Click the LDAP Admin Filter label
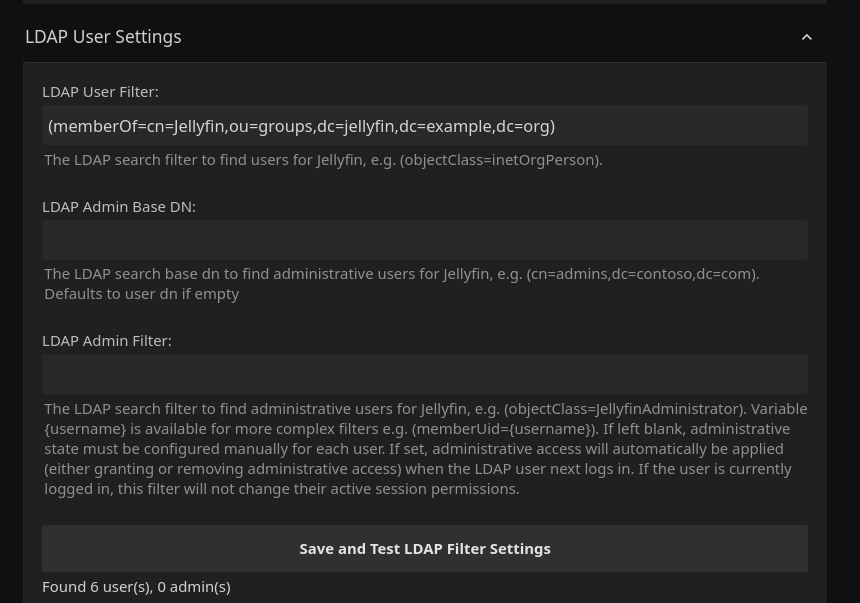This screenshot has height=603, width=860. click(106, 340)
